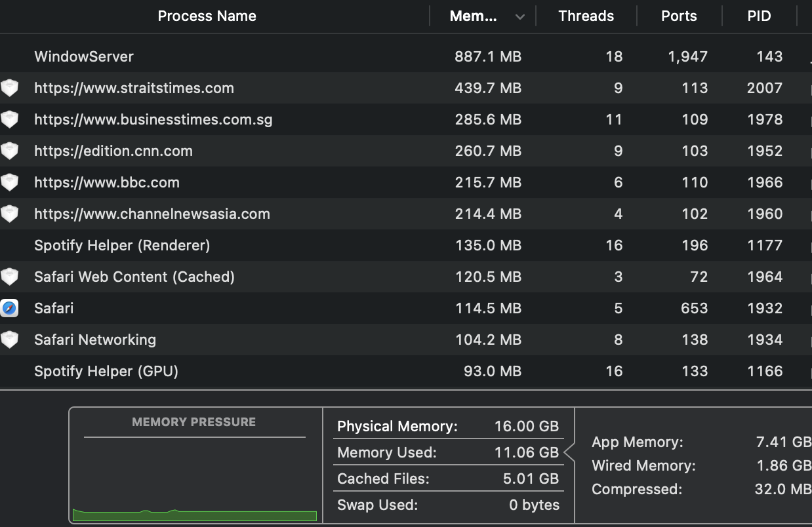The image size is (812, 527).
Task: Click the 439.7 MB memory value
Action: 488,88
